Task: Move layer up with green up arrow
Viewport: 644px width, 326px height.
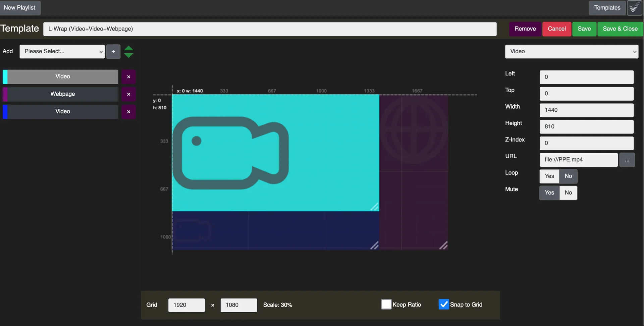Action: [128, 48]
